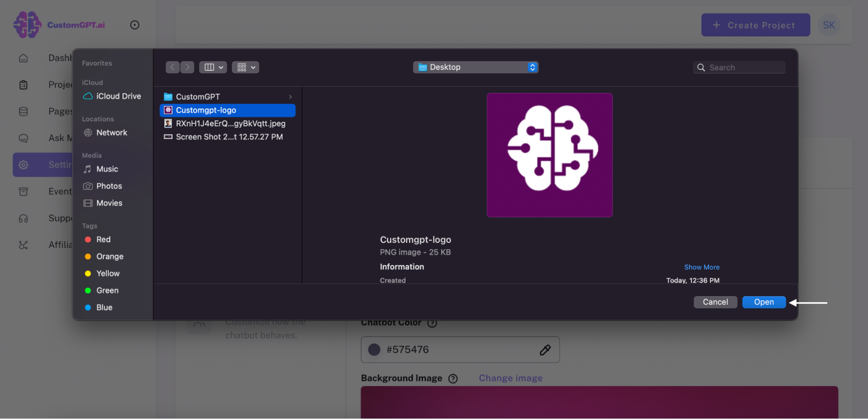
Task: Select Music under Media
Action: click(x=101, y=169)
